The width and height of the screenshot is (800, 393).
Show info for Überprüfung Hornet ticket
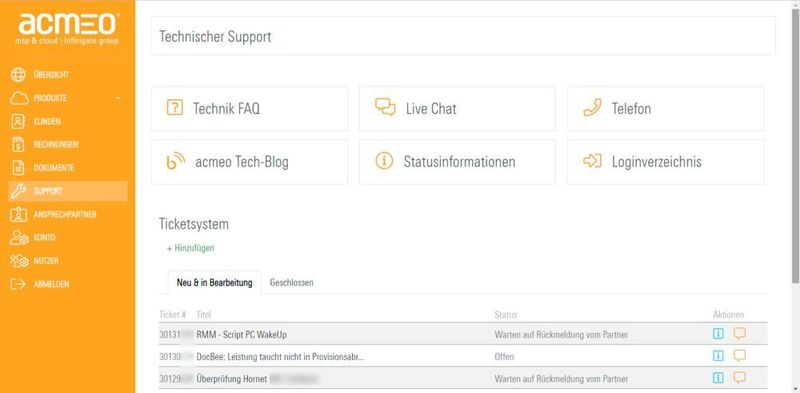click(718, 378)
